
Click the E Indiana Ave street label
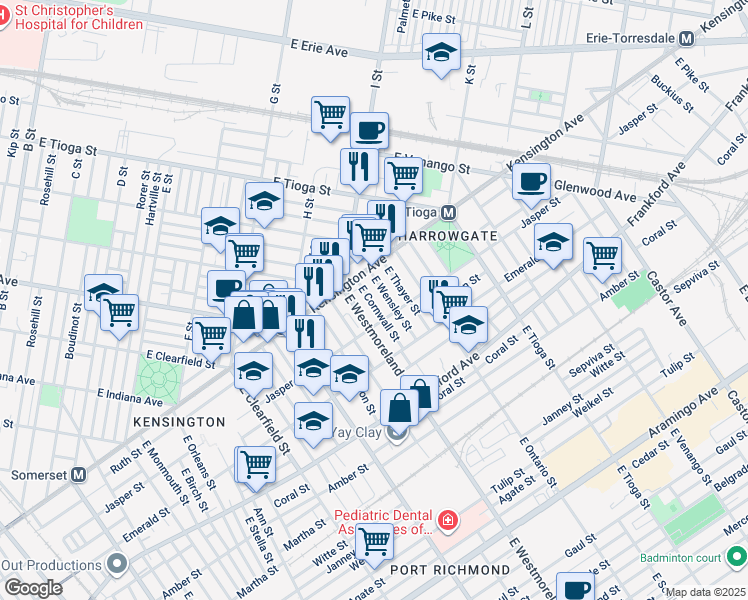(x=130, y=397)
